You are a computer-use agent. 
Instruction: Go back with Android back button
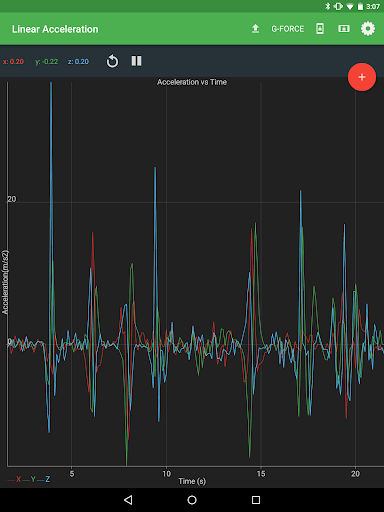tap(128, 500)
